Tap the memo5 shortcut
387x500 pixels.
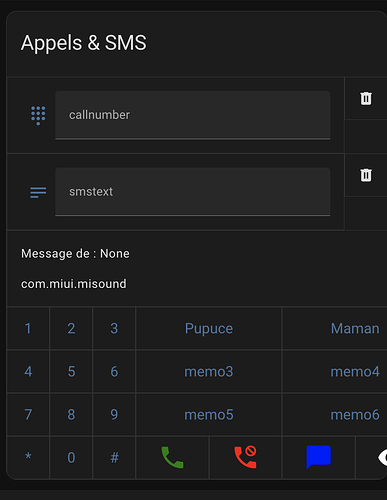click(209, 415)
